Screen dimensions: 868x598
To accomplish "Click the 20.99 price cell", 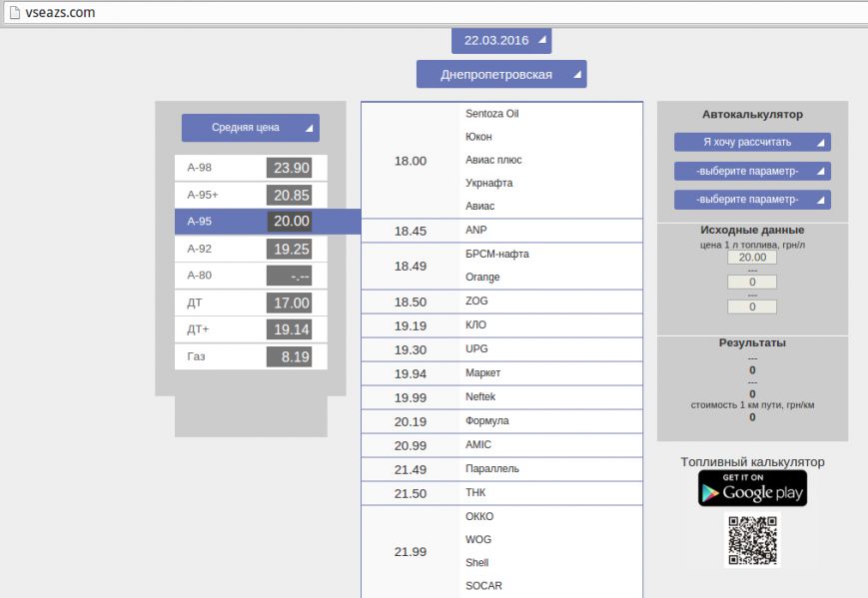I will click(411, 446).
